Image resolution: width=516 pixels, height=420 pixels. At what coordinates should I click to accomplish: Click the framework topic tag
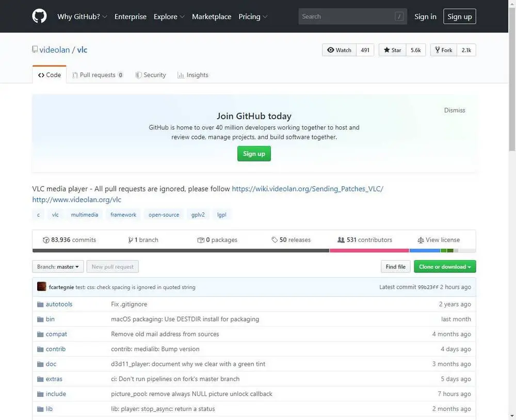click(123, 215)
